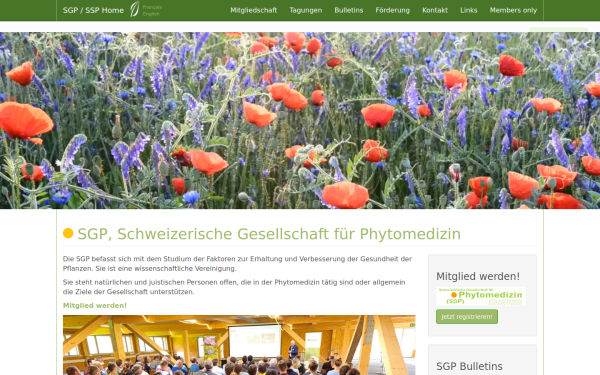Click the Jetzt registrieren! button

[467, 316]
